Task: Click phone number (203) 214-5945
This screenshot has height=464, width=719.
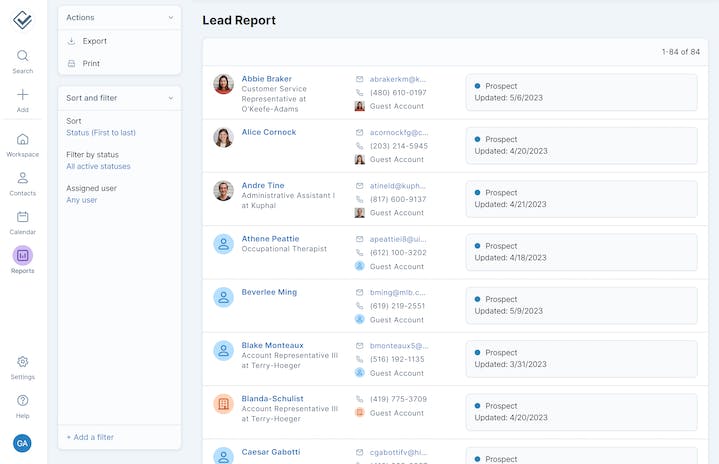Action: point(398,146)
